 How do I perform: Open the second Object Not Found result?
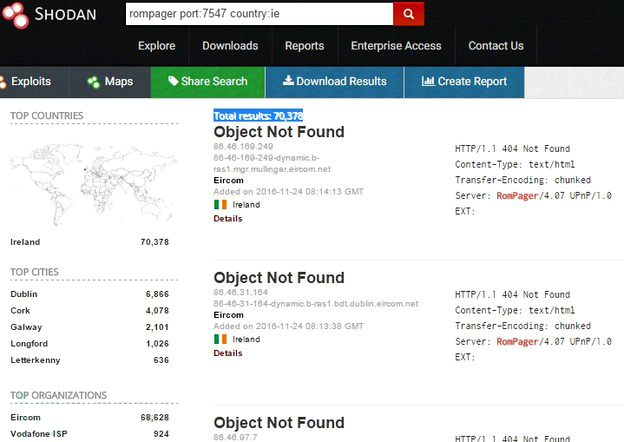(x=279, y=278)
